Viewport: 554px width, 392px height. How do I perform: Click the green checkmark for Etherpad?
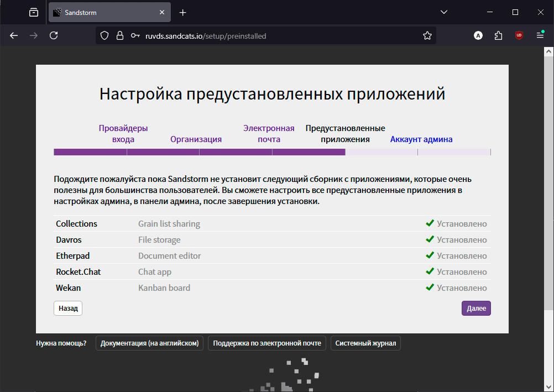(430, 255)
